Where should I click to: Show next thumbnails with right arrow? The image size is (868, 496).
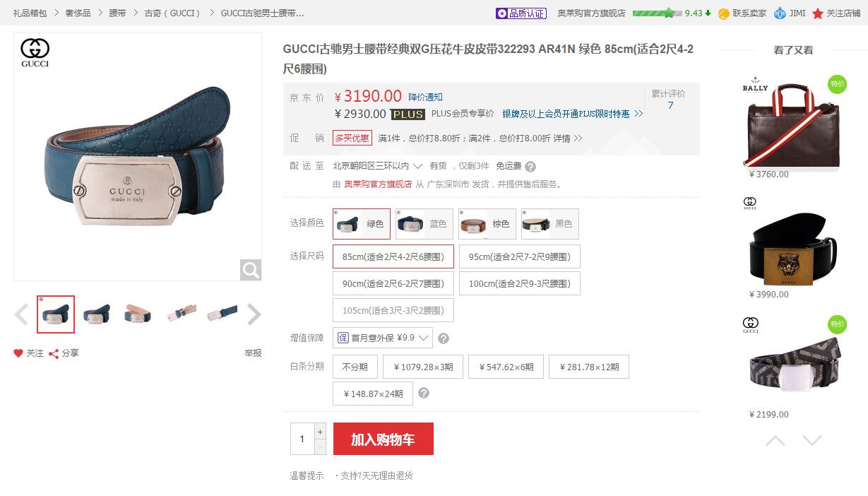pyautogui.click(x=254, y=314)
